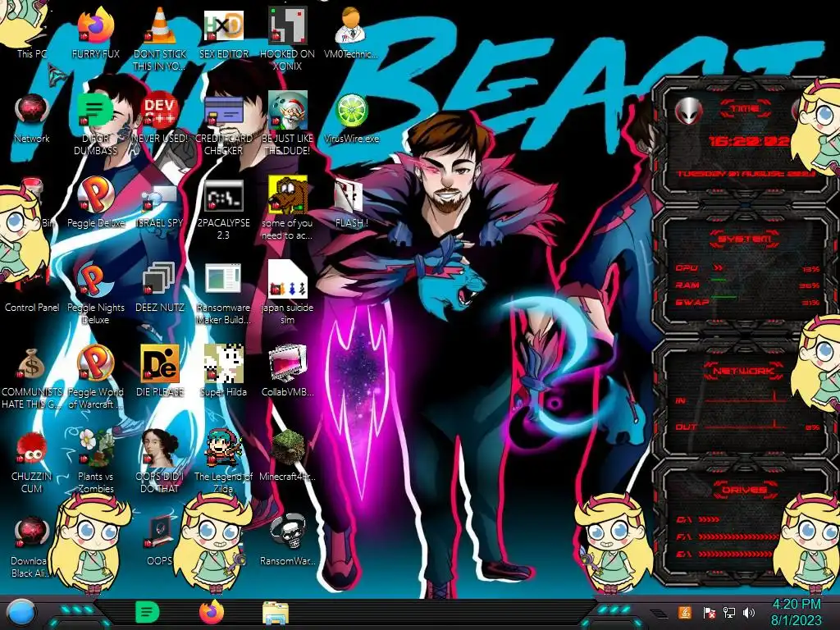This screenshot has height=630, width=840.
Task: Click the SWAP usage bar in the gadget
Action: [747, 302]
